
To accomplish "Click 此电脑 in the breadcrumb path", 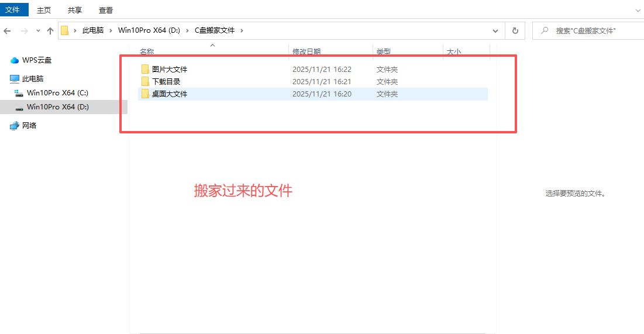I will [92, 30].
